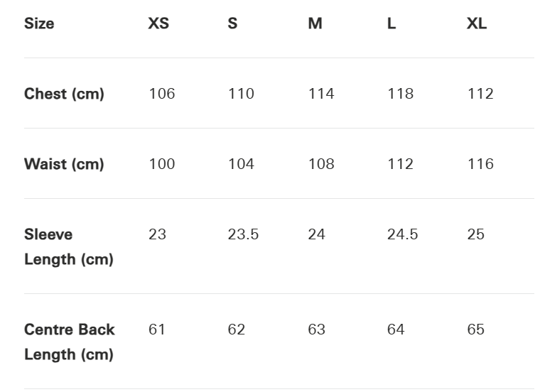Select the sleeve length value 23.5

[243, 234]
